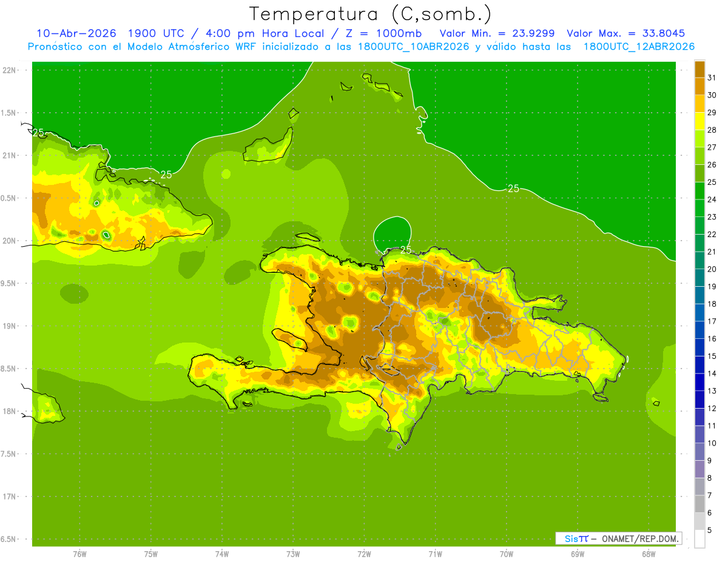Click the 25 contour label north of Hispaniola
The image size is (728, 562).
coord(513,189)
